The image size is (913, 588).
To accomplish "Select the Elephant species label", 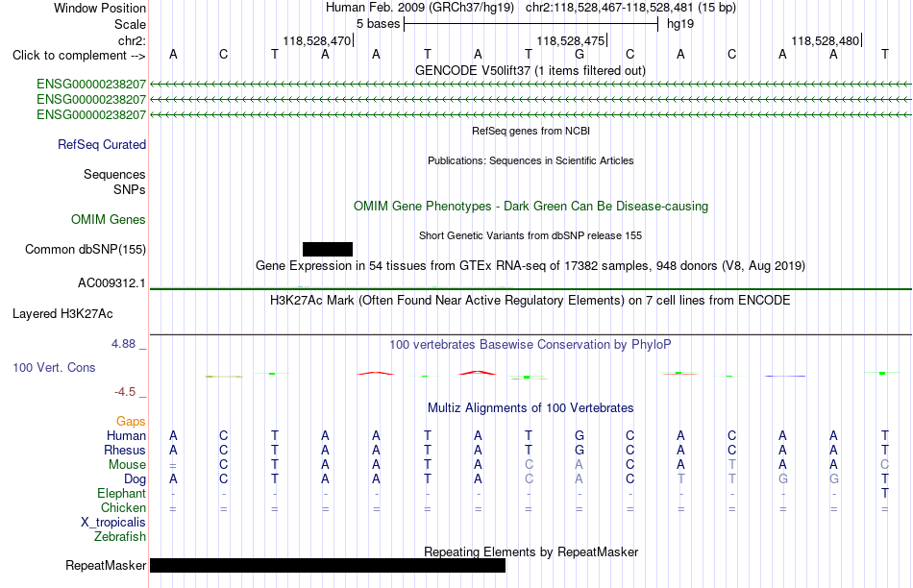I will (121, 493).
